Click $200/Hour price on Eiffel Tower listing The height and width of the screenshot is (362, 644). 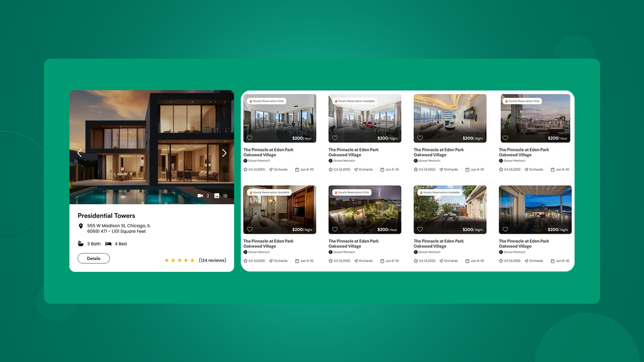(x=387, y=230)
